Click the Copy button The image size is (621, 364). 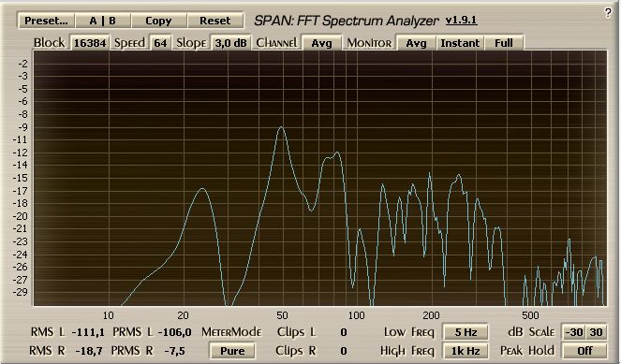158,21
